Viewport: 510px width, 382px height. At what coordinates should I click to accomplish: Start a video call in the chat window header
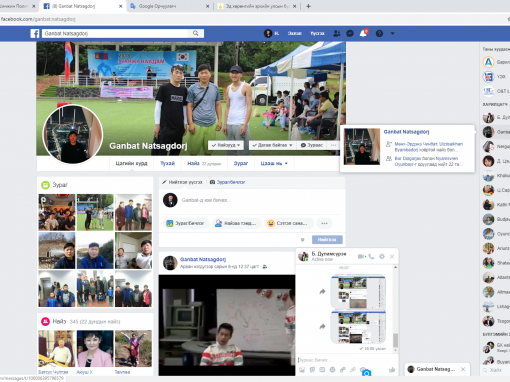(362, 256)
